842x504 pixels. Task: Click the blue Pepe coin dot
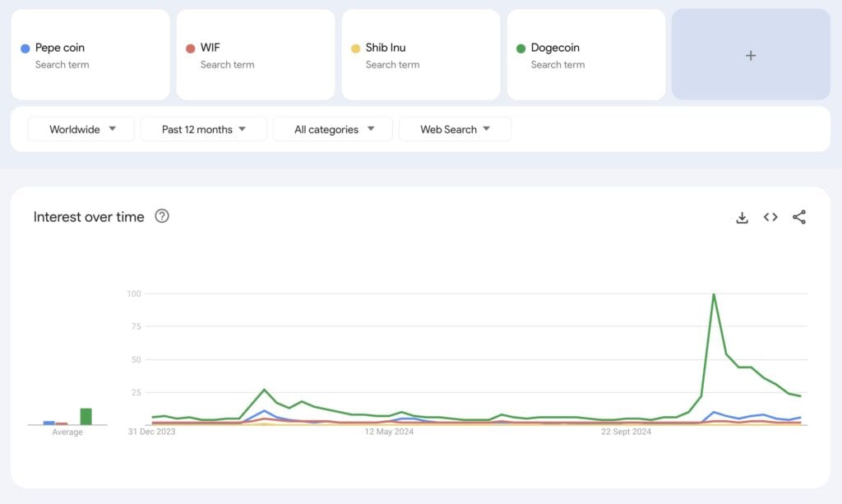(25, 49)
